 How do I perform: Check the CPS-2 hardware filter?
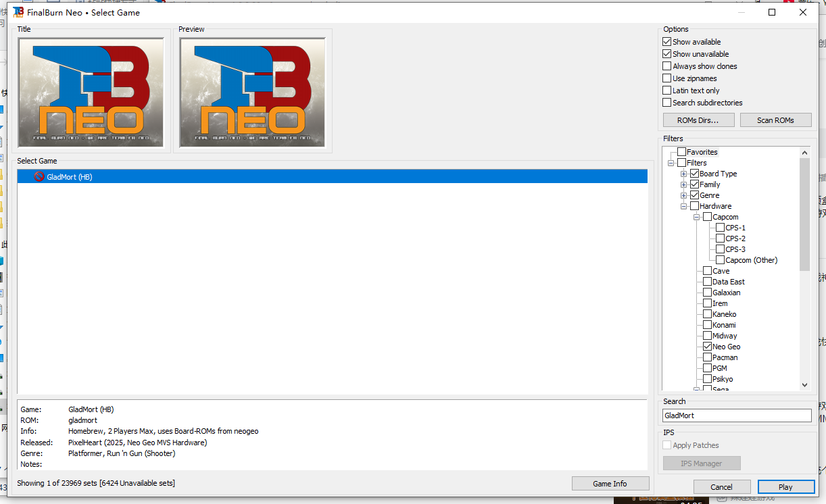(x=720, y=238)
